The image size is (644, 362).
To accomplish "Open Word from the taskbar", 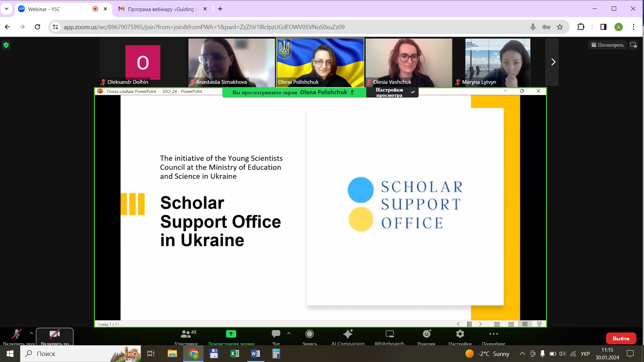I will (x=255, y=354).
